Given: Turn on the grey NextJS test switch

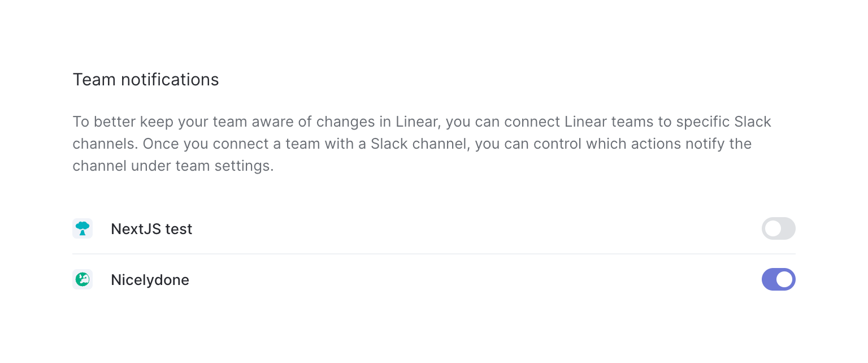Looking at the screenshot, I should [x=778, y=228].
